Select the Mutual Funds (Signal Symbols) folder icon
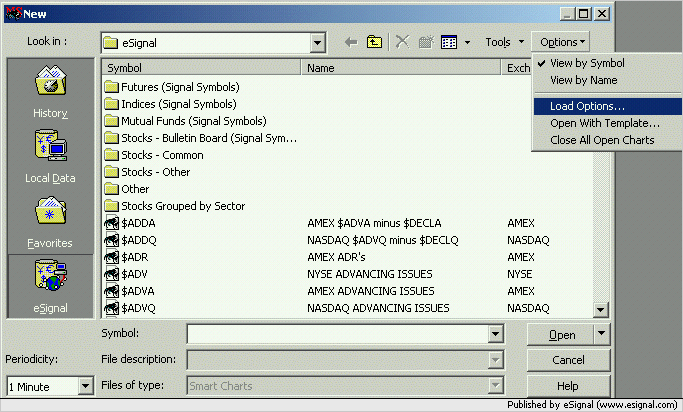Image resolution: width=683 pixels, height=412 pixels. pyautogui.click(x=112, y=121)
